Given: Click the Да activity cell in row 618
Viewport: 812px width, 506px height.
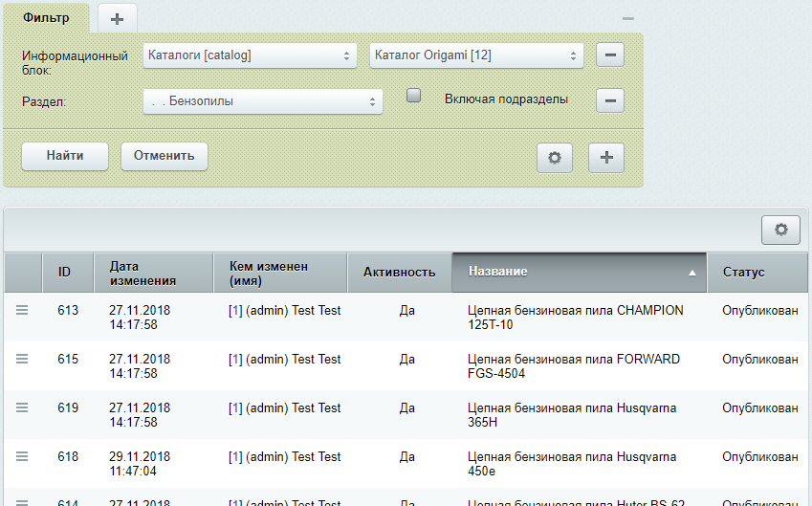Looking at the screenshot, I should pos(407,457).
